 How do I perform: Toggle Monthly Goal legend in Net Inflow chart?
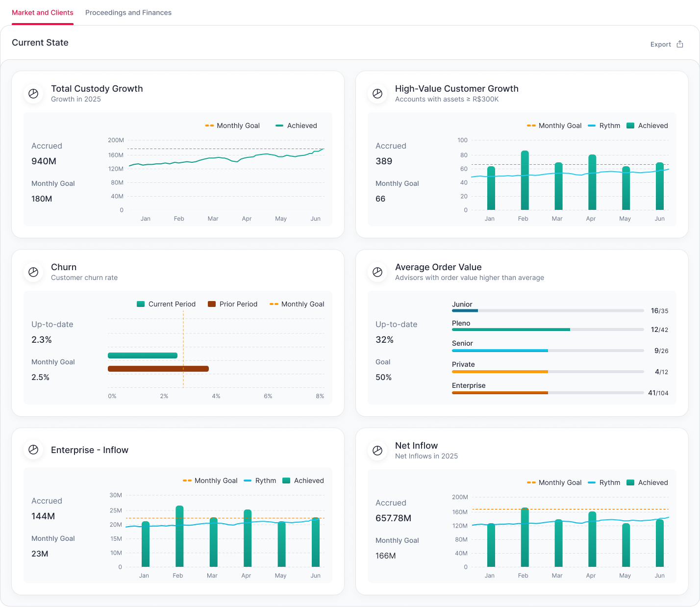click(x=554, y=482)
